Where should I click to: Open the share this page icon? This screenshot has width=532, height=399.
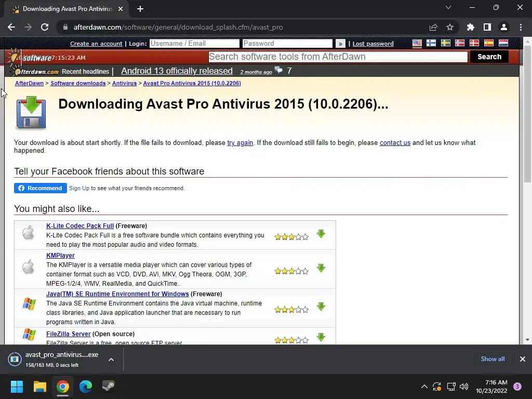[x=433, y=27]
